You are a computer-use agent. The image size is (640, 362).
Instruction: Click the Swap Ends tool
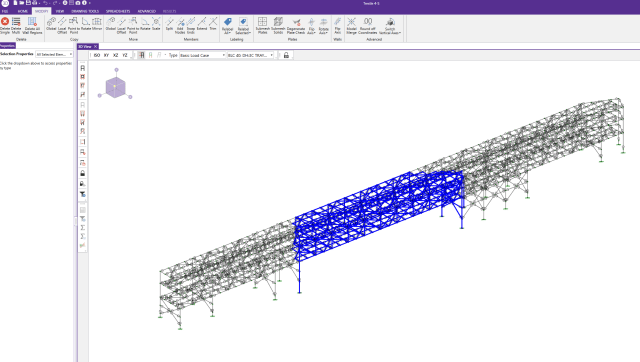pos(191,25)
